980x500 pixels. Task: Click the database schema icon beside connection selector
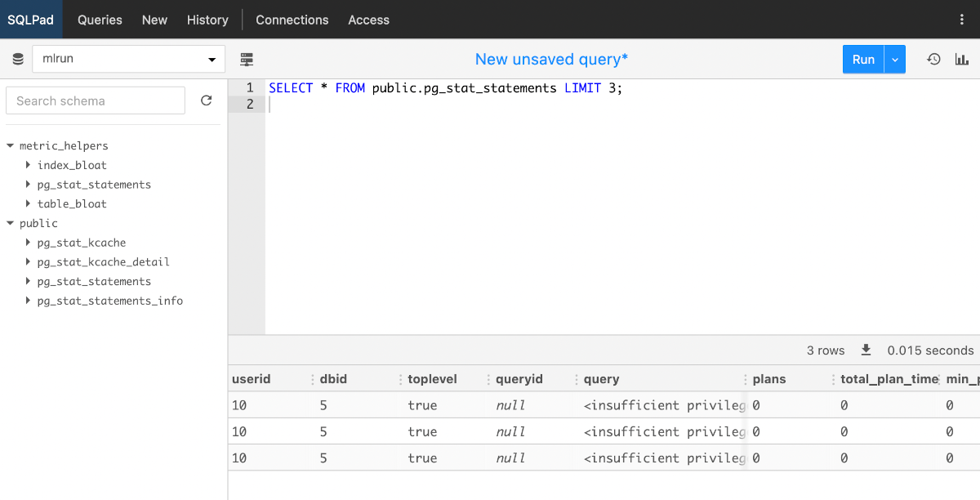point(17,59)
